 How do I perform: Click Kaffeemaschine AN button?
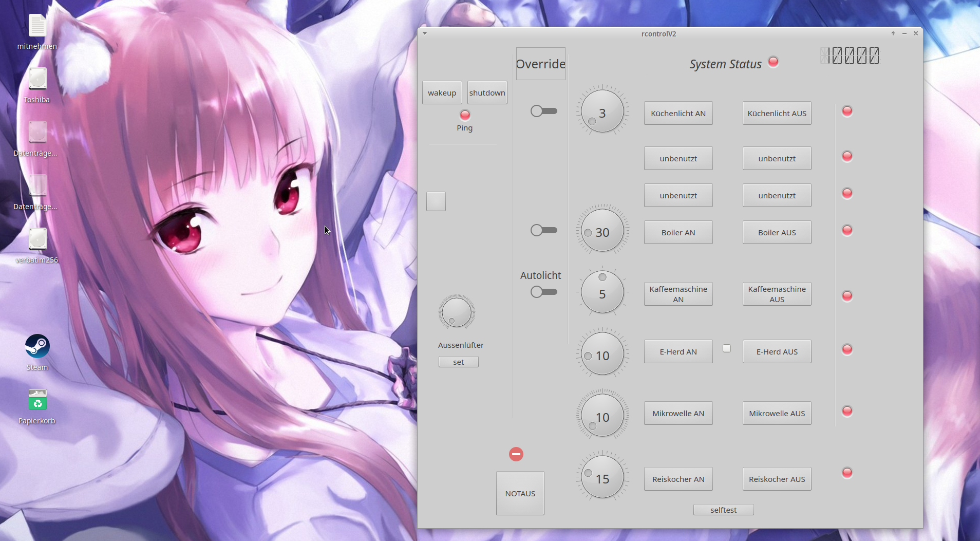click(x=679, y=294)
